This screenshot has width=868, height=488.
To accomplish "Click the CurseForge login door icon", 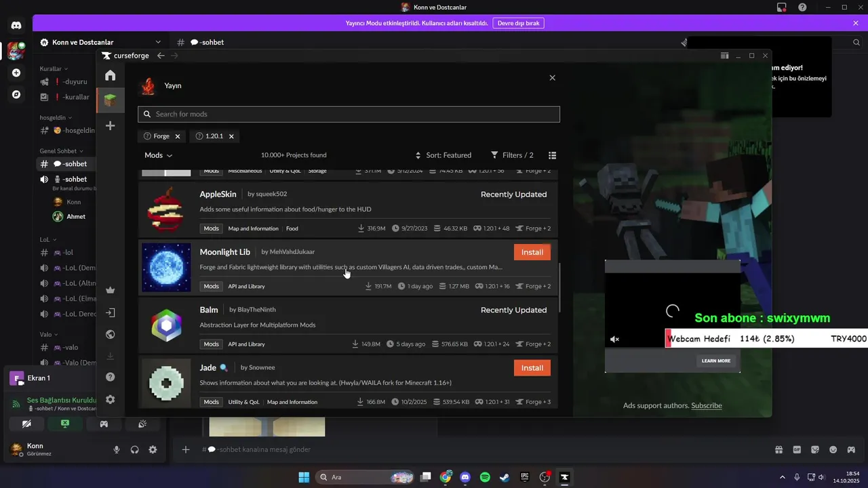I will pos(110,313).
